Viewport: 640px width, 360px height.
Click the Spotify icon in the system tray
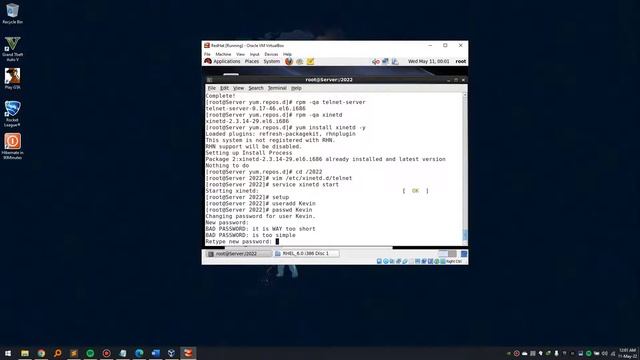click(x=589, y=353)
